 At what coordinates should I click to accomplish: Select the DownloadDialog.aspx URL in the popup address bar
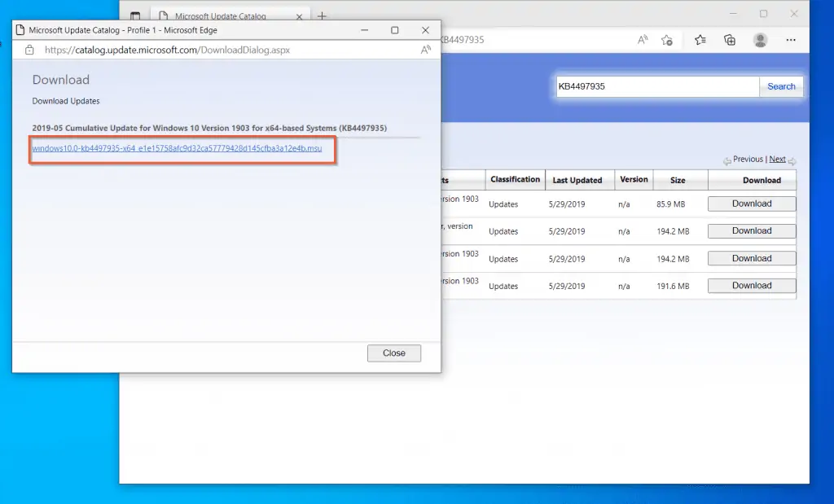(x=167, y=50)
